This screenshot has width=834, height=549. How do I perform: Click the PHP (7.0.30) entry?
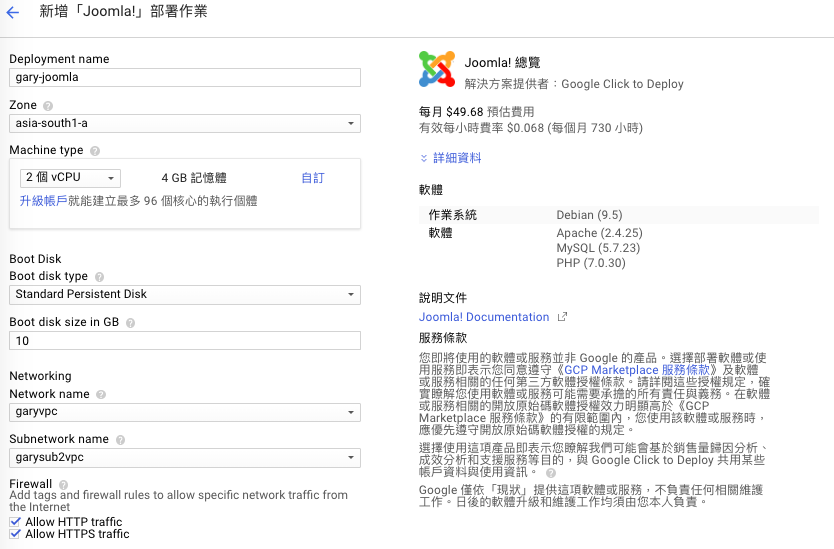tap(591, 263)
